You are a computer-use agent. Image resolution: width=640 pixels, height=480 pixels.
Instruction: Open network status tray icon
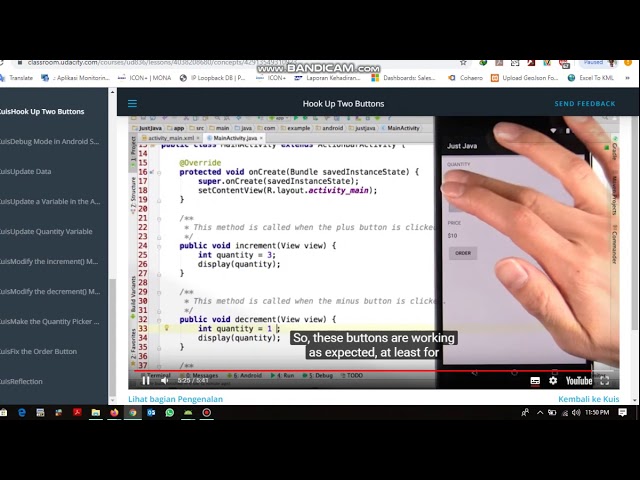[x=565, y=413]
